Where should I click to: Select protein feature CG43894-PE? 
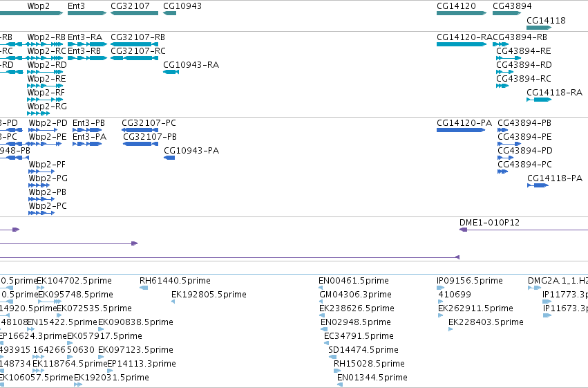tap(509, 144)
